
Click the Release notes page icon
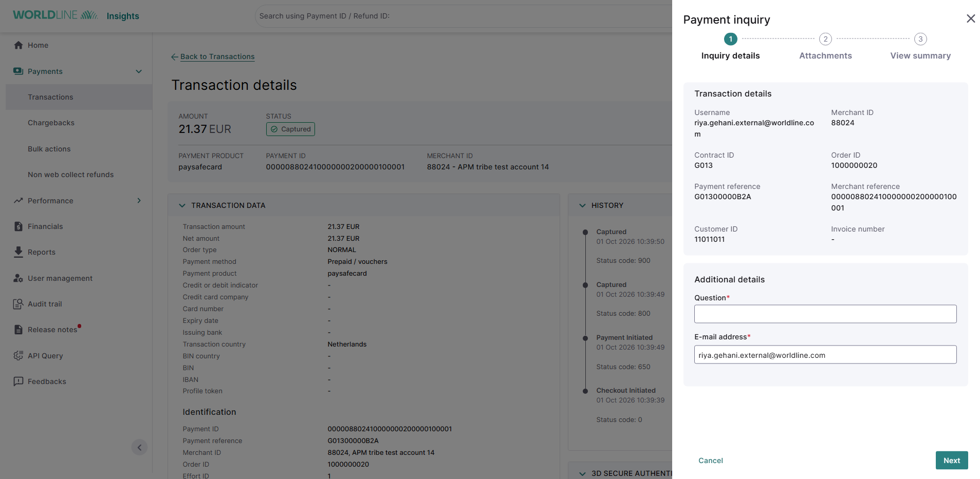click(x=19, y=330)
